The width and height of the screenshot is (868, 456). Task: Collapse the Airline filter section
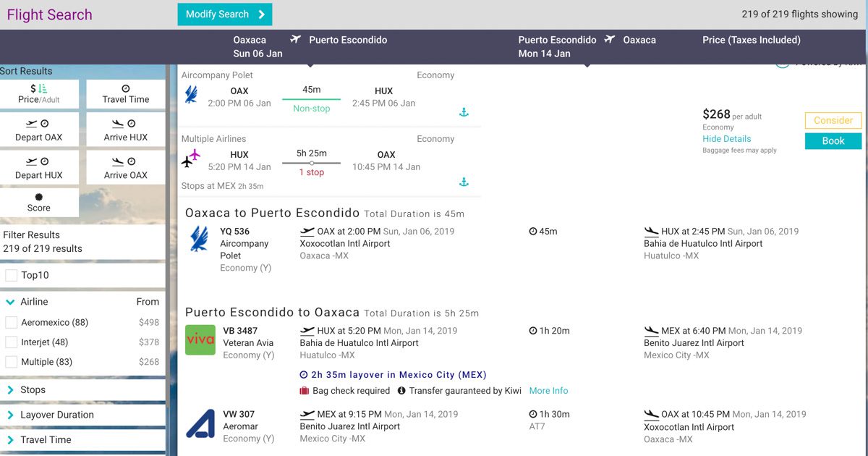(x=10, y=302)
